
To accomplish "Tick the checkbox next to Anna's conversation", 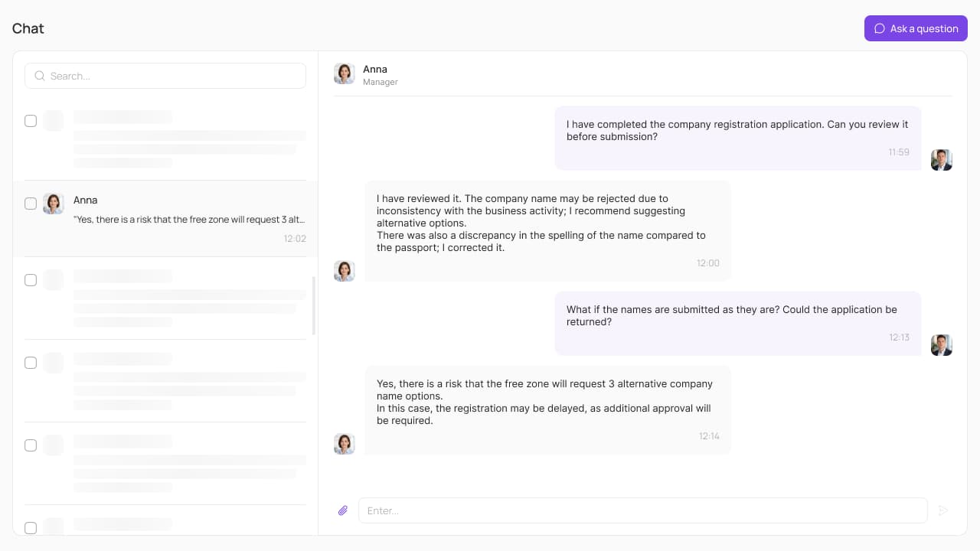I will tap(31, 204).
